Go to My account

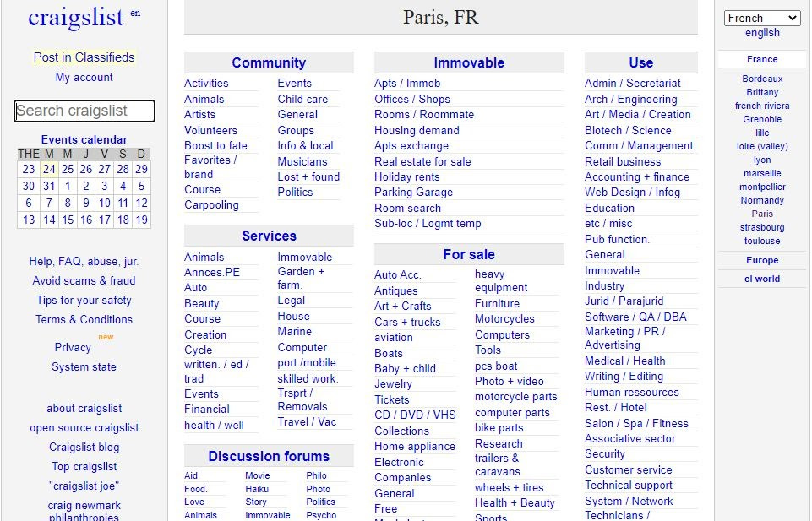[x=84, y=77]
